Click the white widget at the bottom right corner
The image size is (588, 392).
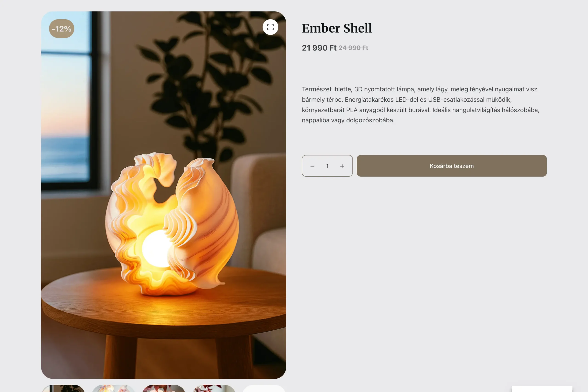point(542,389)
